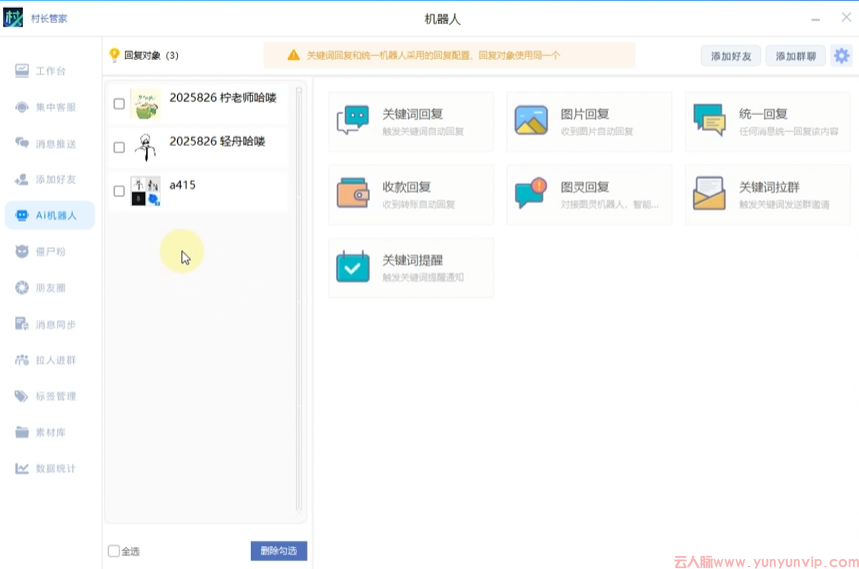Screen dimensions: 859x569
Task: Click the 关键词提醒 calendar check icon
Action: [x=353, y=267]
